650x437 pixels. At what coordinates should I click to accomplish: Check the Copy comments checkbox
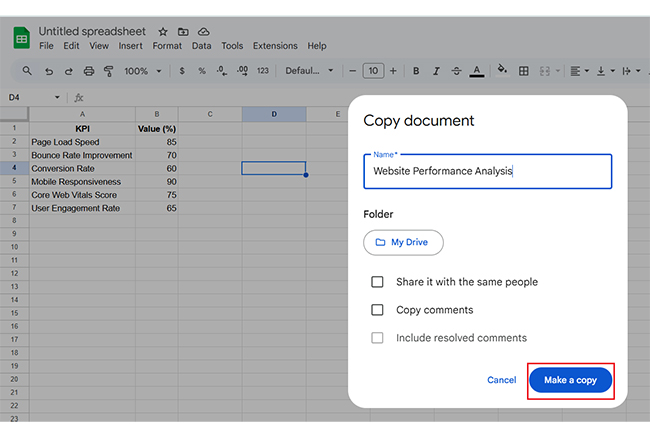(x=377, y=310)
